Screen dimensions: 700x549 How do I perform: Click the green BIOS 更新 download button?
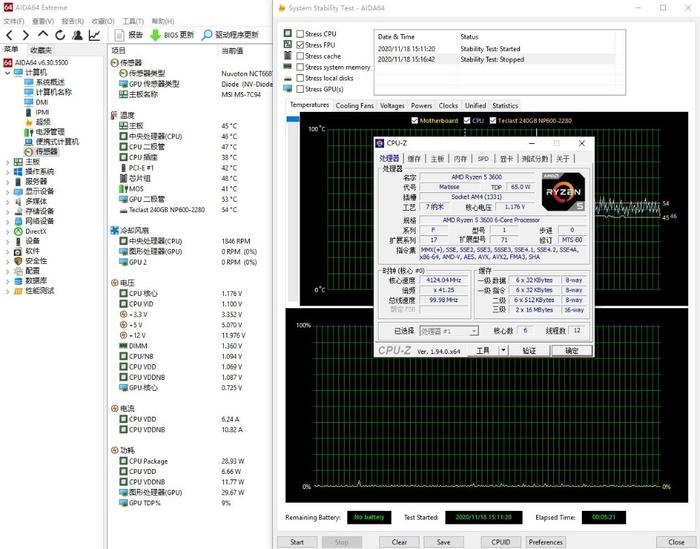click(x=172, y=35)
